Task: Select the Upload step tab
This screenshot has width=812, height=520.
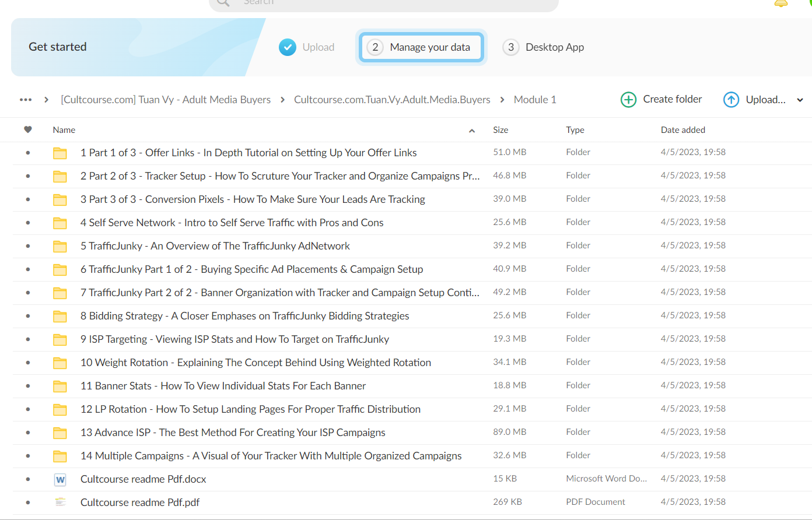Action: click(307, 47)
